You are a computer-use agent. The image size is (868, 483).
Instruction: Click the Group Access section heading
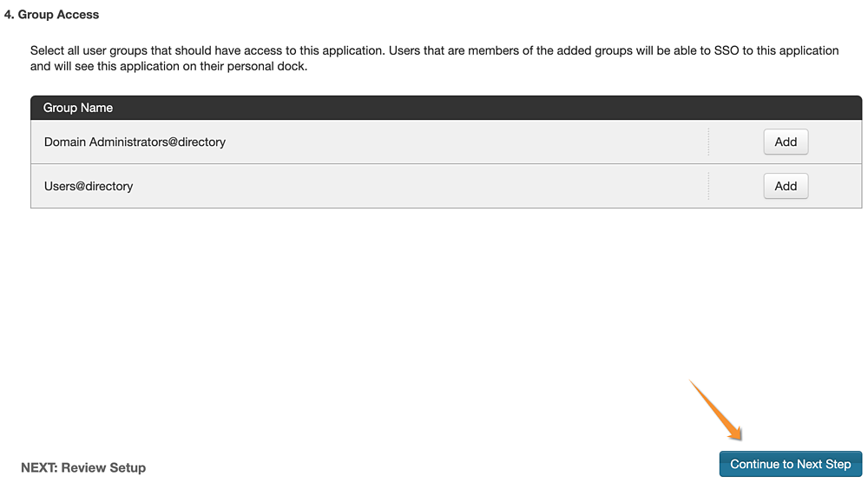51,15
